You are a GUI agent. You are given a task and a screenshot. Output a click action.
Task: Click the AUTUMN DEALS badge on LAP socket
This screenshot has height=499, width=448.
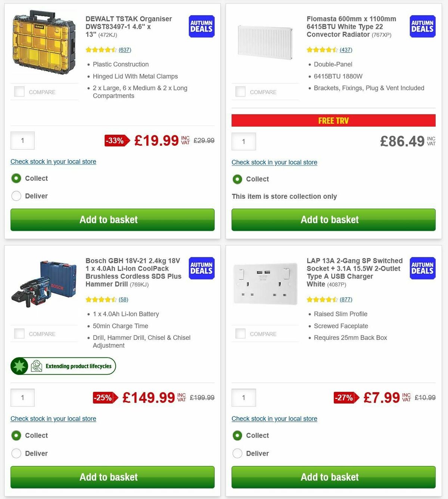422,268
